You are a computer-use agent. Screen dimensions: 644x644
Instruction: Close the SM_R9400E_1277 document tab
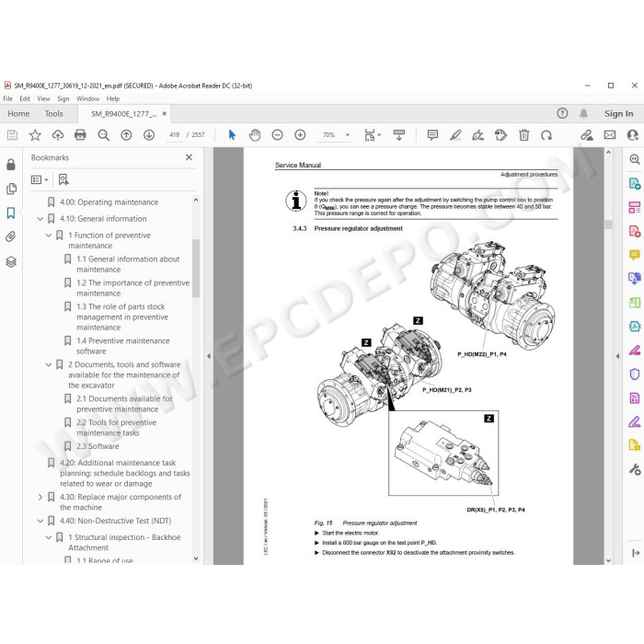tap(165, 114)
